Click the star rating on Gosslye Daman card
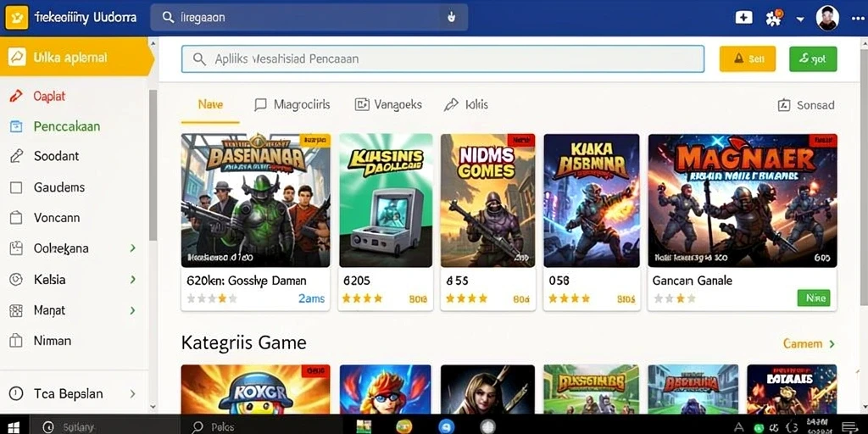 pyautogui.click(x=212, y=299)
